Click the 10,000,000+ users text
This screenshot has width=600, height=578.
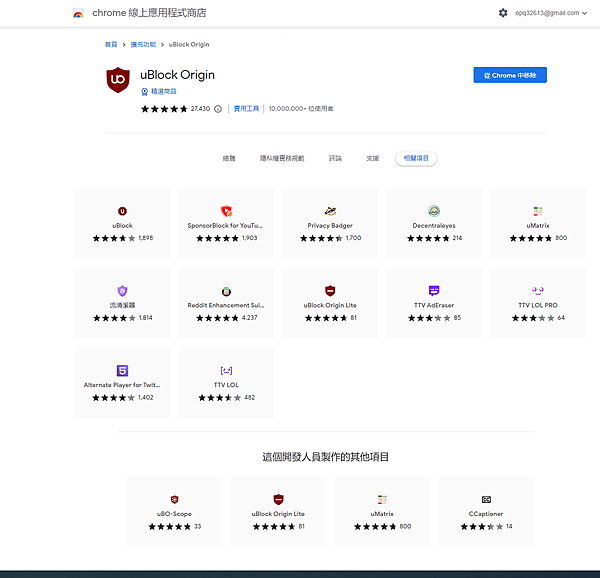point(301,109)
